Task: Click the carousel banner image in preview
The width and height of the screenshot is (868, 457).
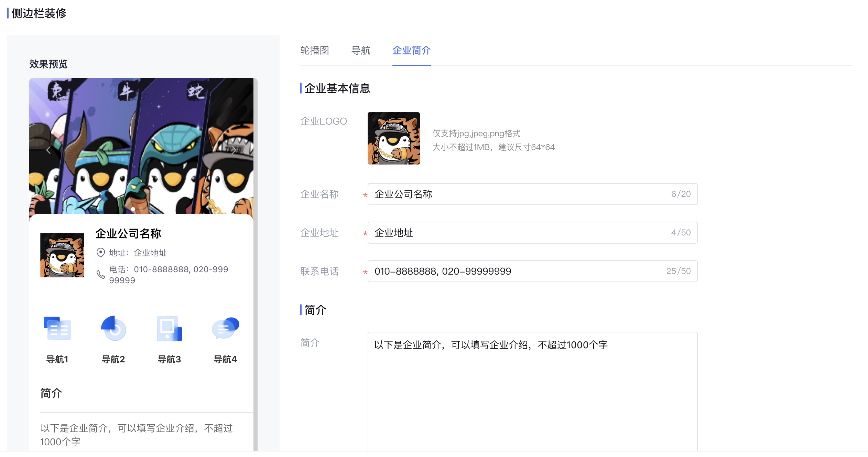Action: [141, 146]
